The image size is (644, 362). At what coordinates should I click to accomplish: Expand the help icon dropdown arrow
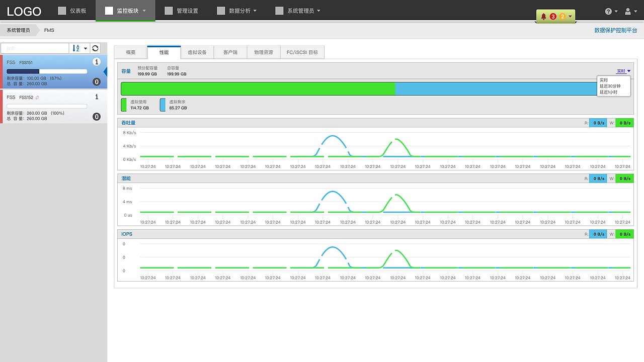coord(616,11)
